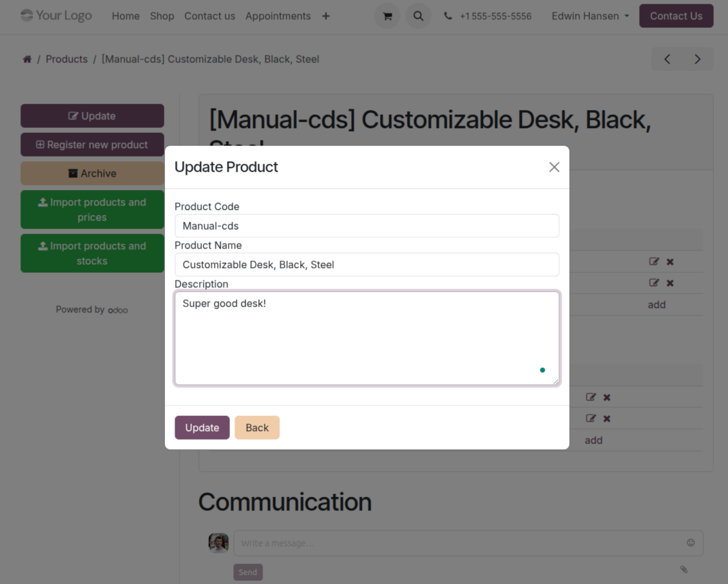Focus the Description text area
728x584 pixels.
click(367, 338)
